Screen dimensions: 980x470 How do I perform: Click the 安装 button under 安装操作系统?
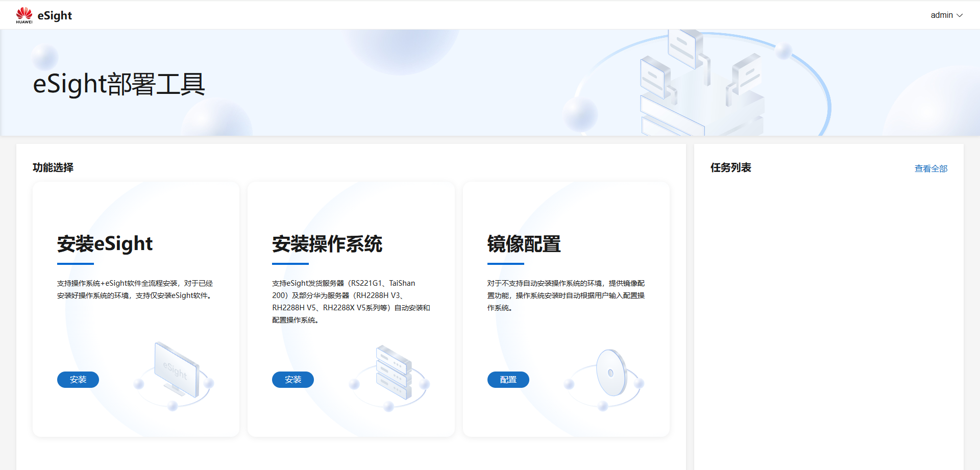point(293,380)
